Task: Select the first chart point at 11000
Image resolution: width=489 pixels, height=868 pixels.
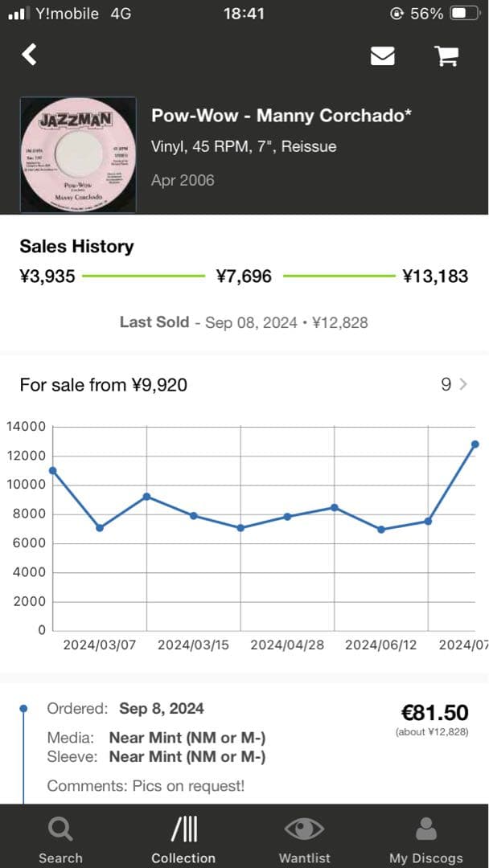Action: [x=53, y=470]
